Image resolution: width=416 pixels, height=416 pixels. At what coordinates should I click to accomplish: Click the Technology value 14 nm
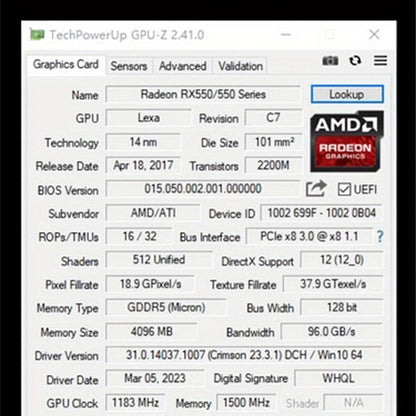tap(143, 142)
